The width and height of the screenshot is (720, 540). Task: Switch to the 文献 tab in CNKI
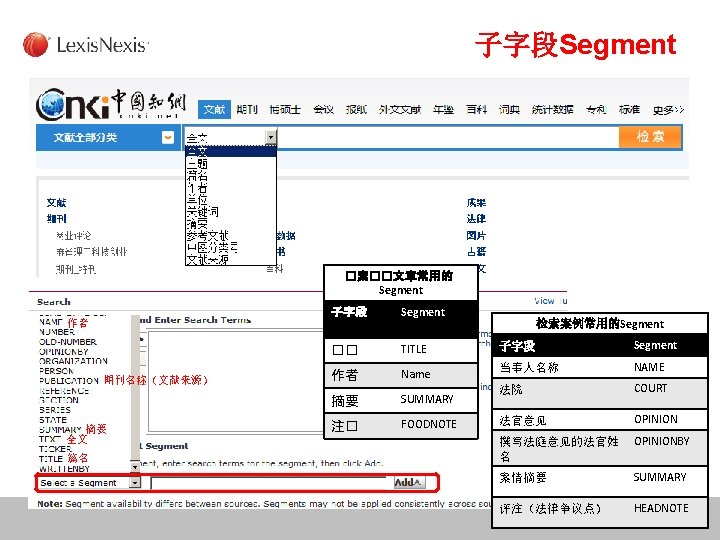(x=214, y=109)
